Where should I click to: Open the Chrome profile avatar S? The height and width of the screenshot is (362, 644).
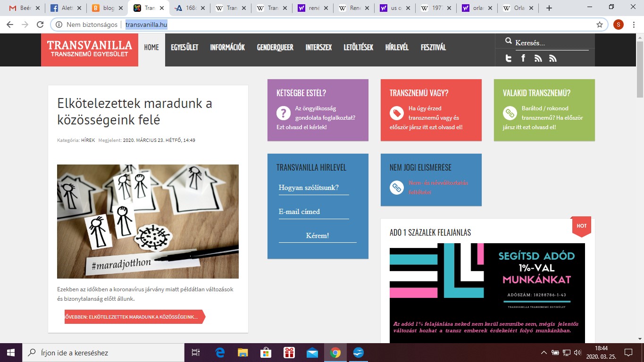(x=618, y=25)
